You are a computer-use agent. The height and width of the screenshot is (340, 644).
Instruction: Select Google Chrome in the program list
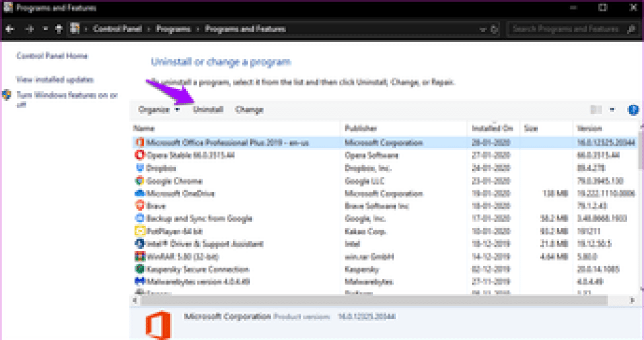coord(174,181)
